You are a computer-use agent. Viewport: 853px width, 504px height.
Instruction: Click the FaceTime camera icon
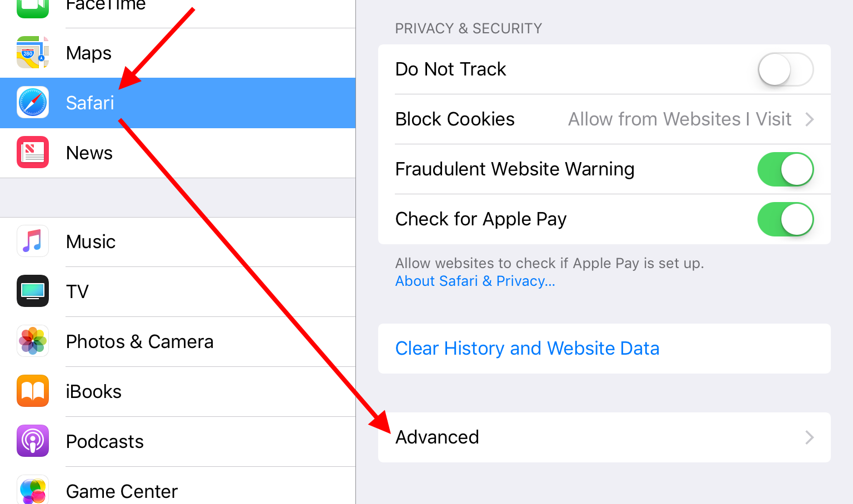tap(32, 6)
